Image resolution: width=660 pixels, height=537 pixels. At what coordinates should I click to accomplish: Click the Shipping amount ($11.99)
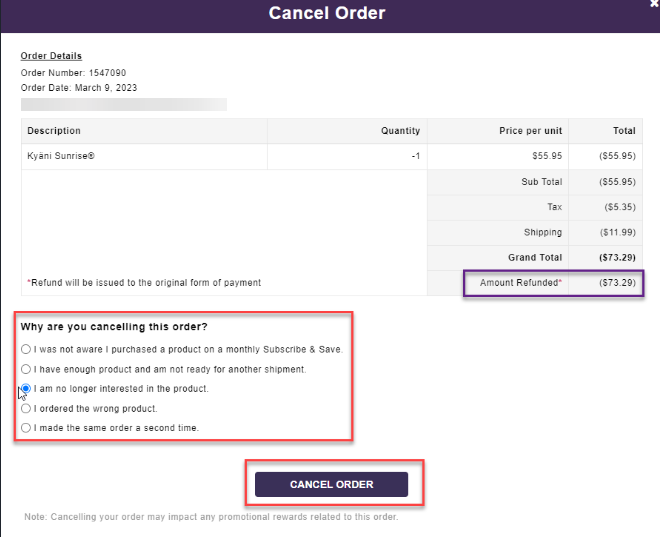pos(617,232)
